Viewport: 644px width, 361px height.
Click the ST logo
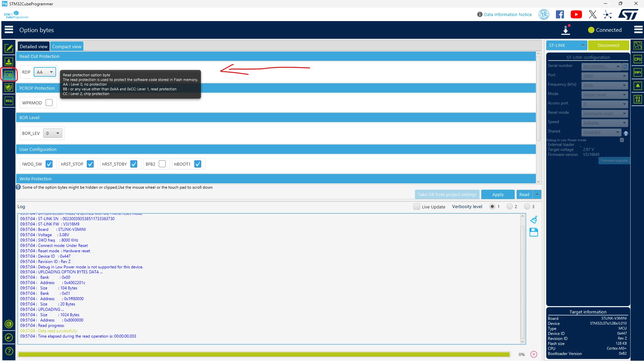click(x=628, y=14)
